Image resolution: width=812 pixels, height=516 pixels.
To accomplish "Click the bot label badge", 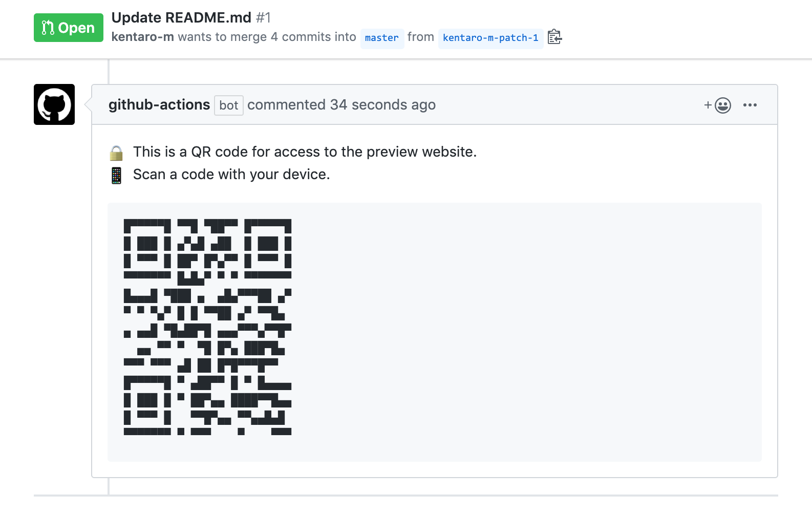I will 229,105.
